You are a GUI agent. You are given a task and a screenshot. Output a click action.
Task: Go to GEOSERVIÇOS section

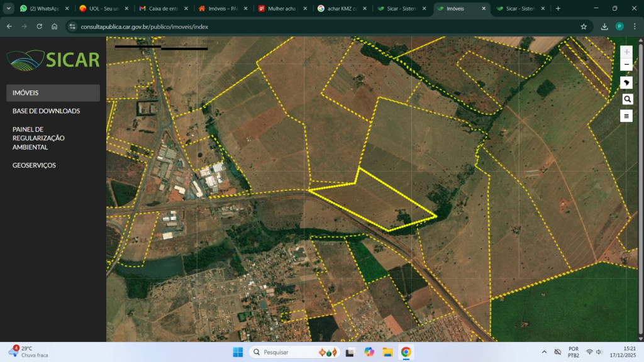click(x=34, y=165)
